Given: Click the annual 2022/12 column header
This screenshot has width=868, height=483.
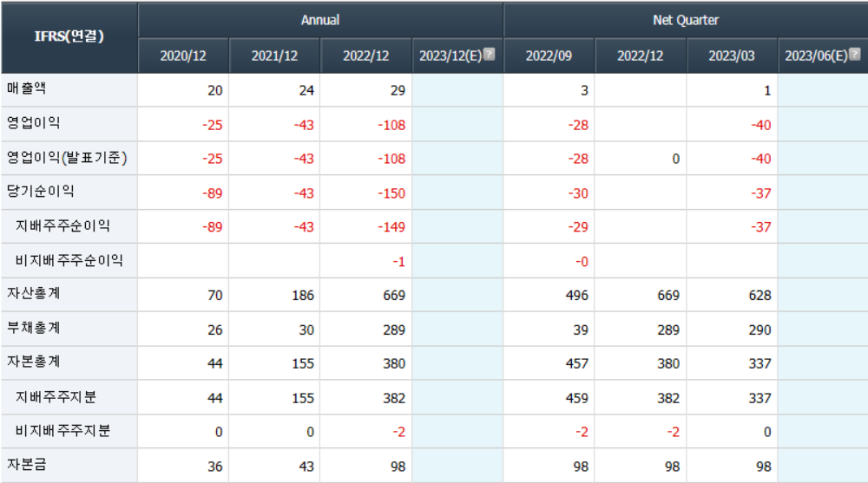Looking at the screenshot, I should (366, 55).
